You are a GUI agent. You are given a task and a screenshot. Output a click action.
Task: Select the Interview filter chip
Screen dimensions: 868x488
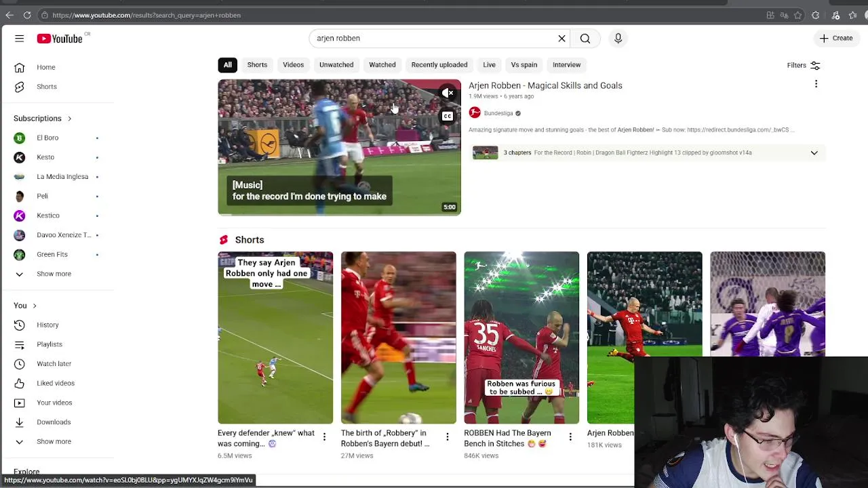point(566,65)
